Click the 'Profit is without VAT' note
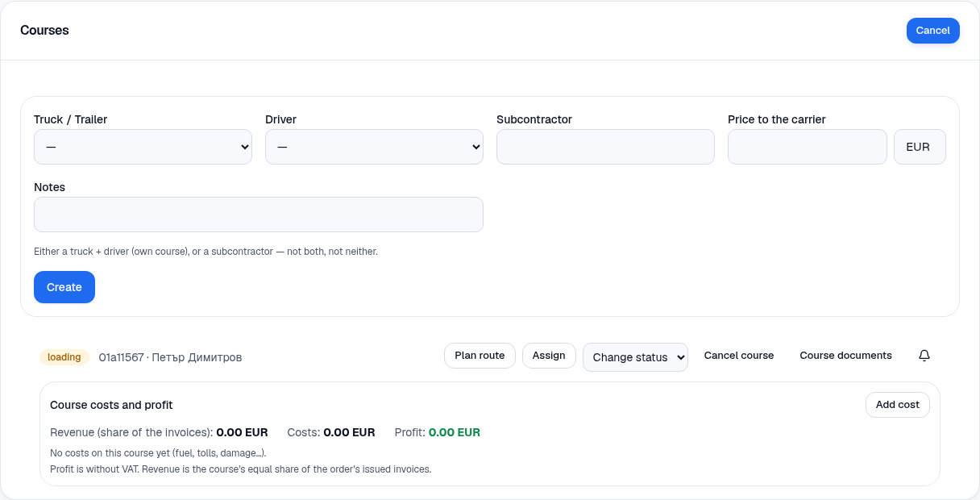980x500 pixels. pyautogui.click(x=241, y=469)
